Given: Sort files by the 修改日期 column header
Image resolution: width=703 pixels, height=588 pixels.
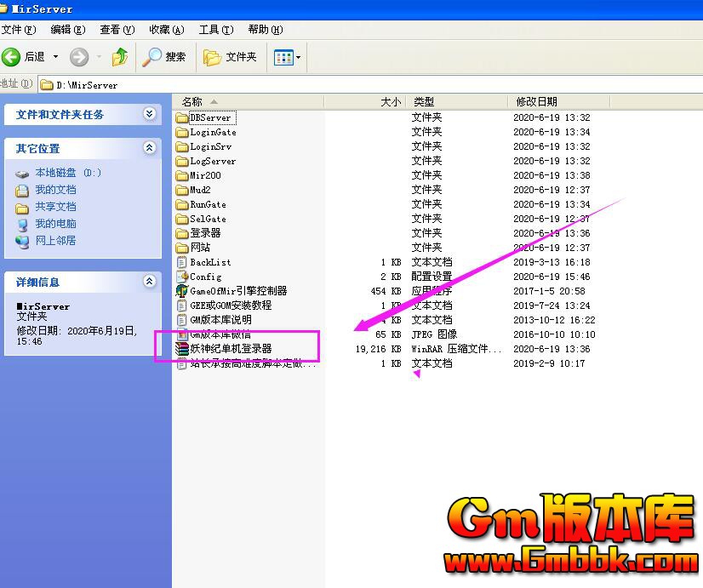Looking at the screenshot, I should tap(536, 101).
